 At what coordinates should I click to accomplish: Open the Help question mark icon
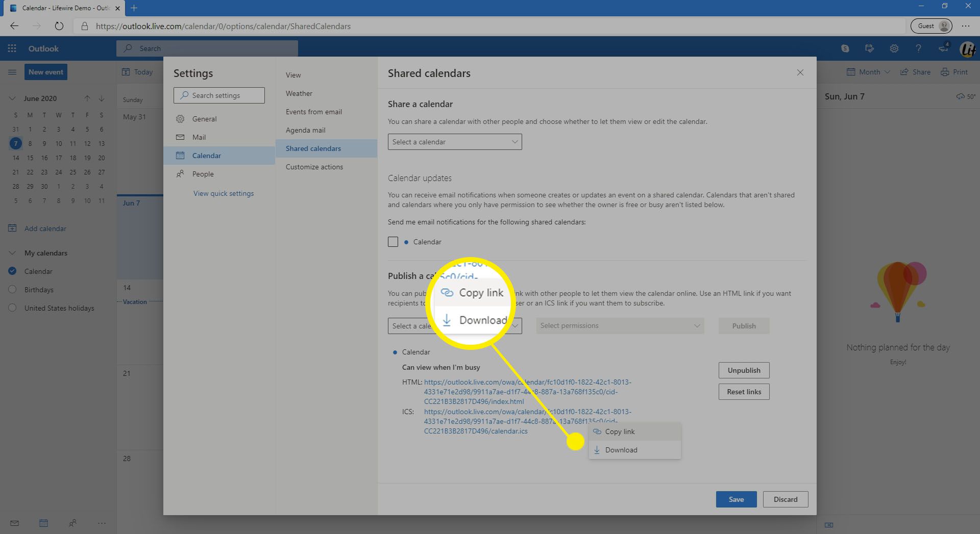click(918, 48)
